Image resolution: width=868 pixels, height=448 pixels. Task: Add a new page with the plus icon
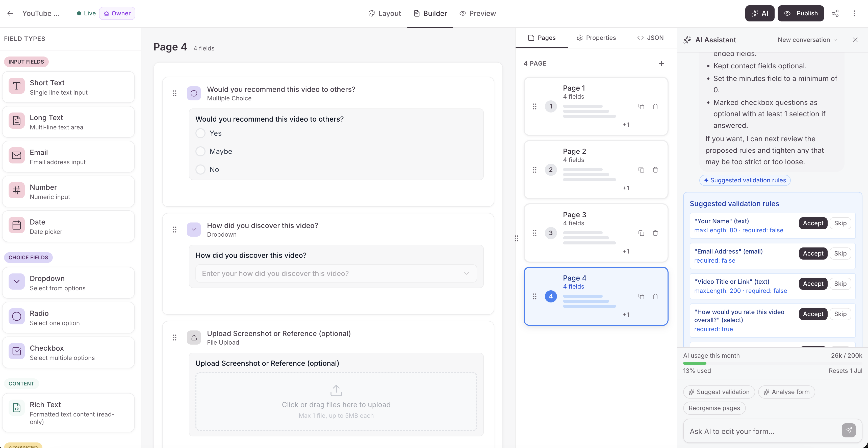(x=661, y=64)
